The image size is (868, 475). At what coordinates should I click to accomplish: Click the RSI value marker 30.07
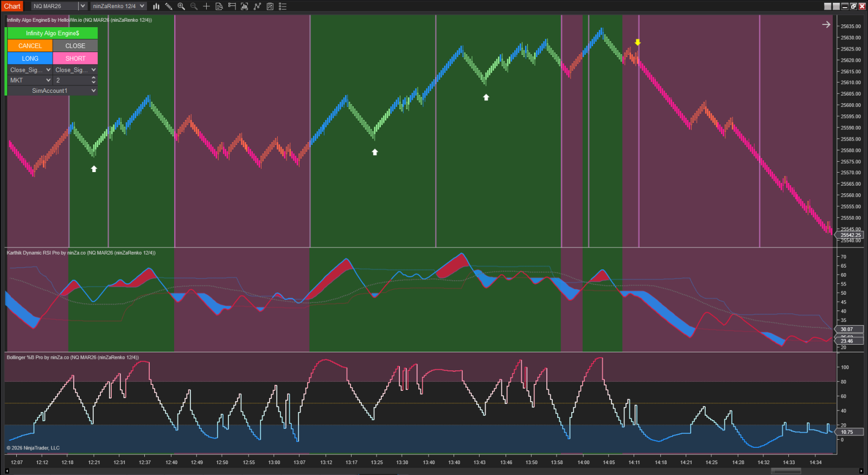[848, 329]
